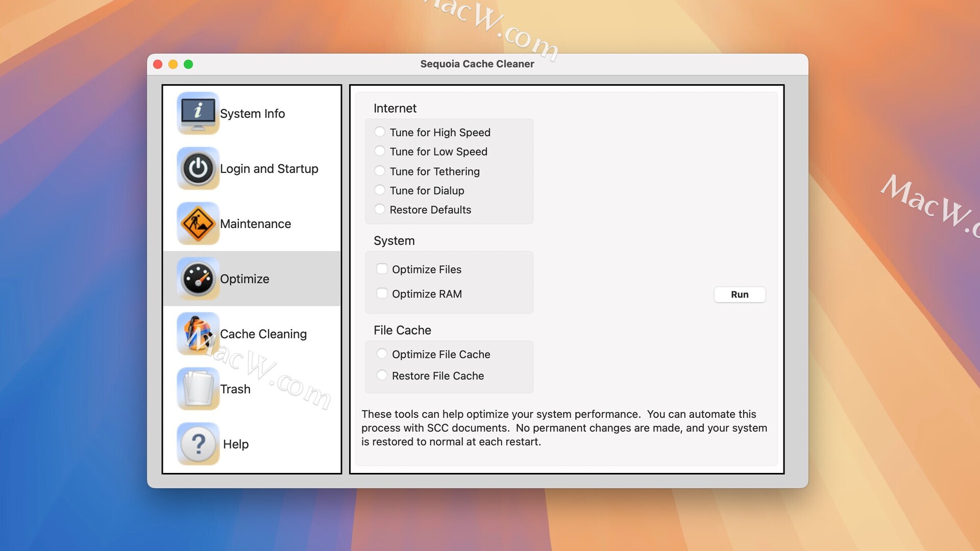Minimize the window with yellow button
Screen dimensions: 980x551
click(x=173, y=64)
